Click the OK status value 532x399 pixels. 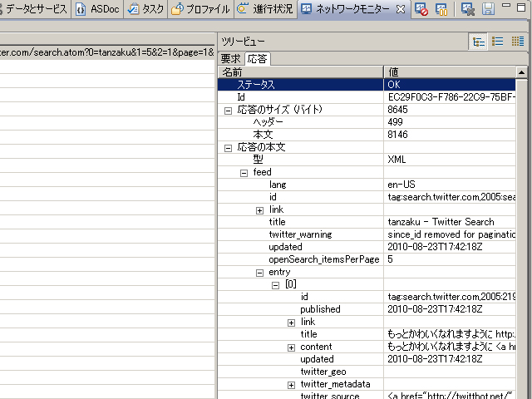(394, 85)
